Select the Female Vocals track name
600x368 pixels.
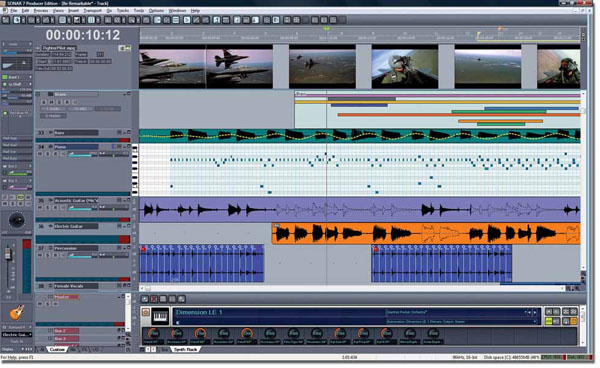click(76, 286)
